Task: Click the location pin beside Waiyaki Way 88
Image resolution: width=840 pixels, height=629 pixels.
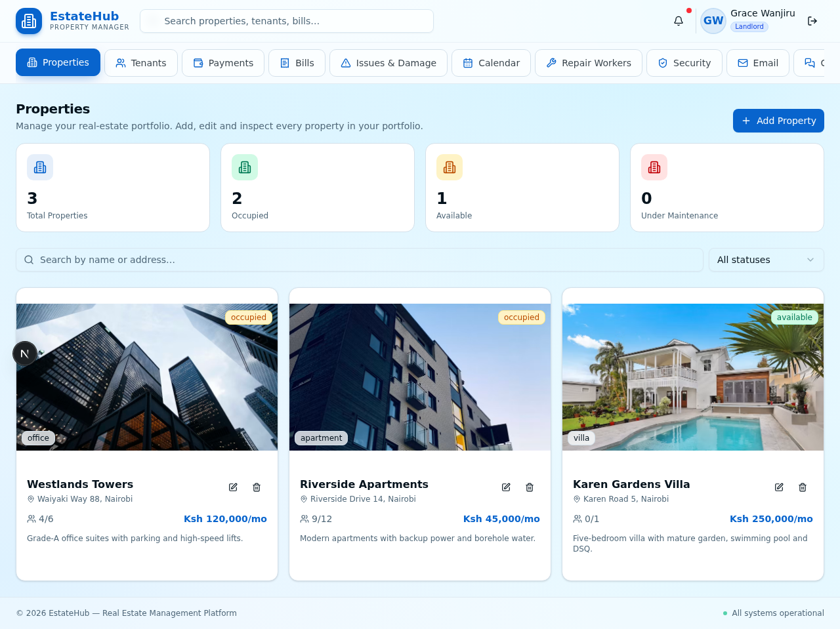Action: (x=31, y=499)
